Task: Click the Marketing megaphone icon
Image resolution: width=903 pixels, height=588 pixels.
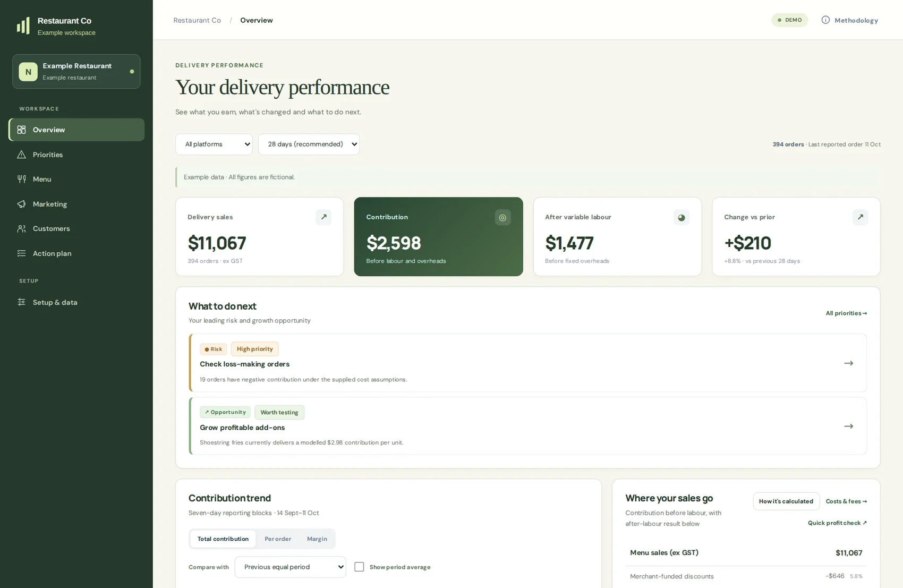Action: 21,204
